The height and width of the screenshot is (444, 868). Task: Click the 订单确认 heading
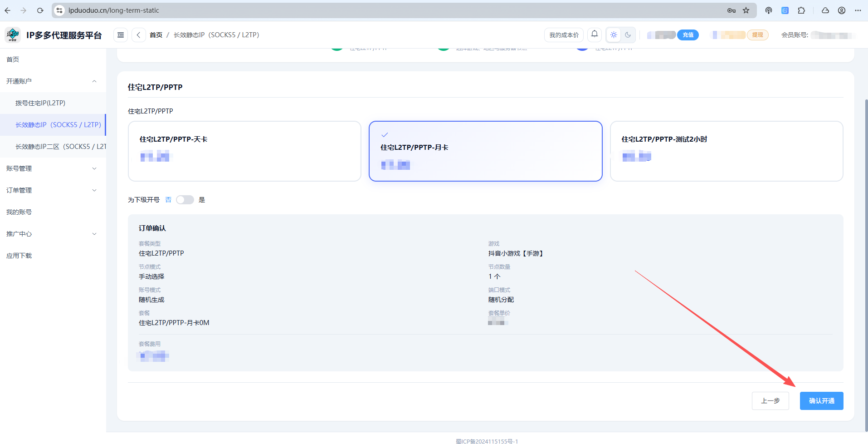pyautogui.click(x=152, y=228)
